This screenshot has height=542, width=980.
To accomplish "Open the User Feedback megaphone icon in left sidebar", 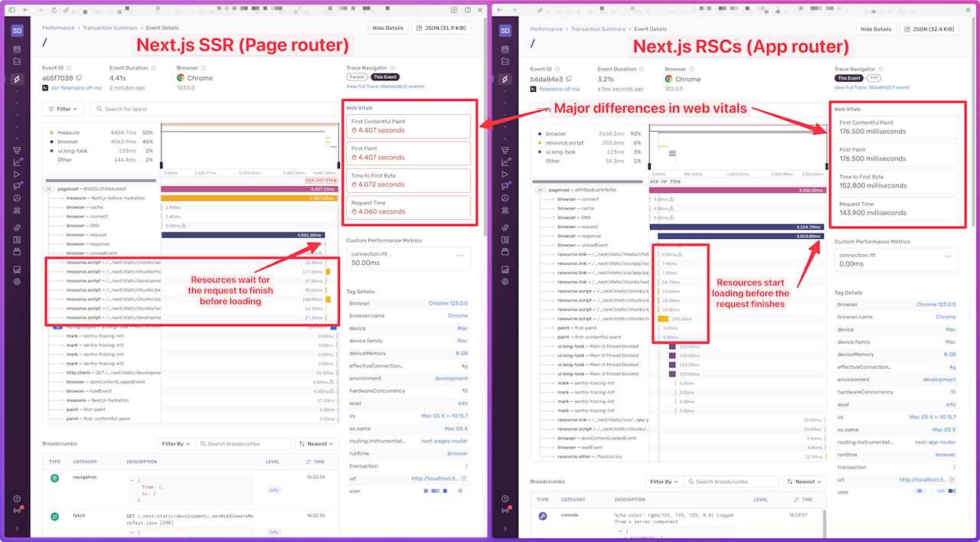I will coord(17,185).
